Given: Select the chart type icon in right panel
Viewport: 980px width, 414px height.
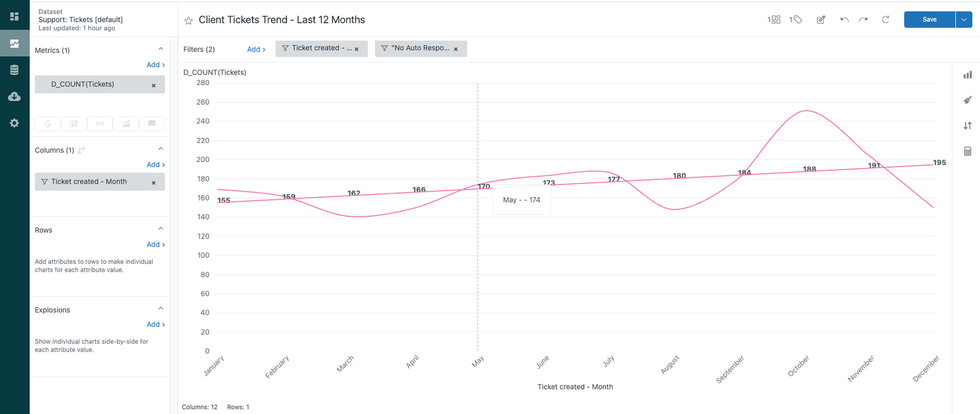Looking at the screenshot, I should point(967,75).
